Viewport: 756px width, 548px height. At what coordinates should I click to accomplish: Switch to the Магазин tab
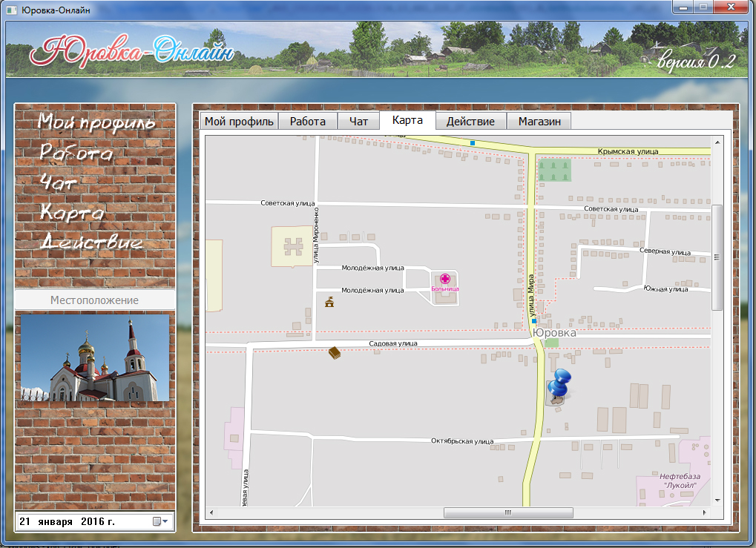point(539,122)
